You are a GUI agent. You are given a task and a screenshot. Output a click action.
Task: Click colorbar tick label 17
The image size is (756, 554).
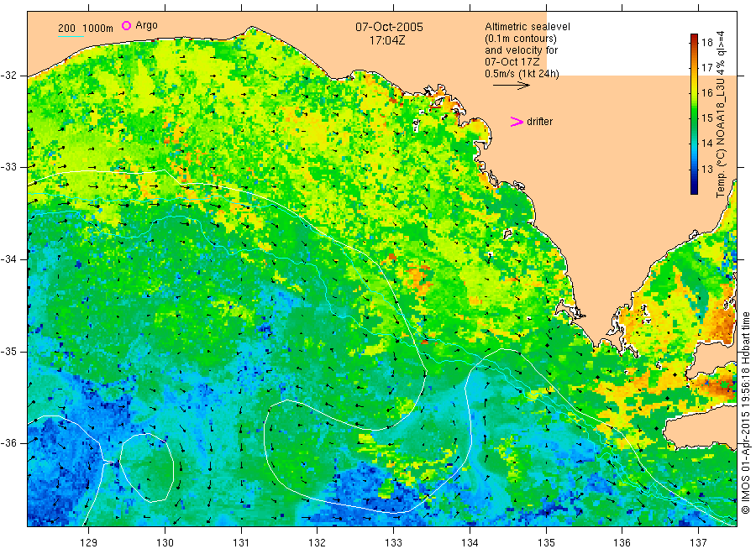click(x=706, y=67)
